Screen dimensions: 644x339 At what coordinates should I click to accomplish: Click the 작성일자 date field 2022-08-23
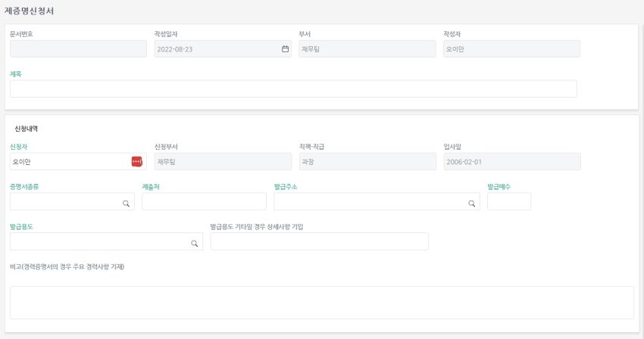click(223, 49)
